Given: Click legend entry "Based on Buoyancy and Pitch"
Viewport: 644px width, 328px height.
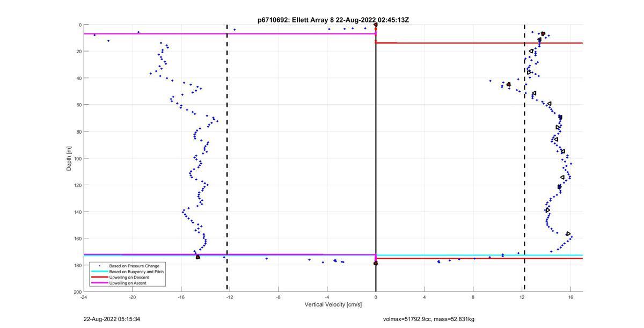Looking at the screenshot, I should coord(136,272).
